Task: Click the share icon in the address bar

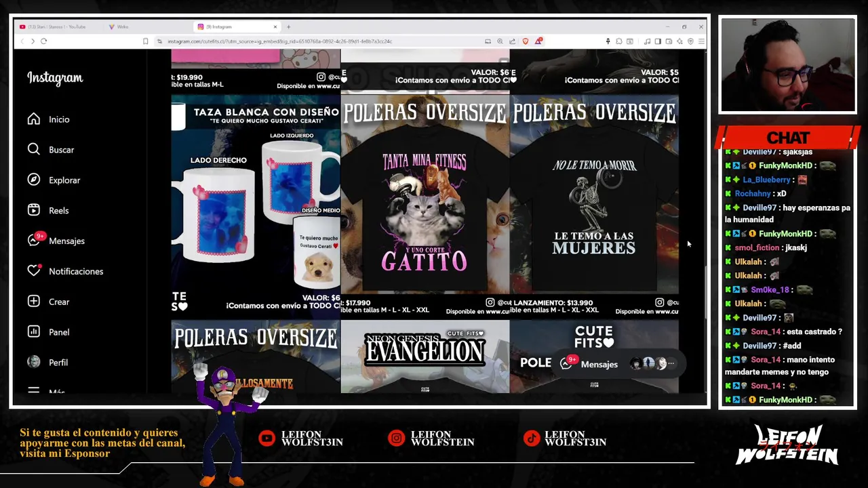Action: 512,41
